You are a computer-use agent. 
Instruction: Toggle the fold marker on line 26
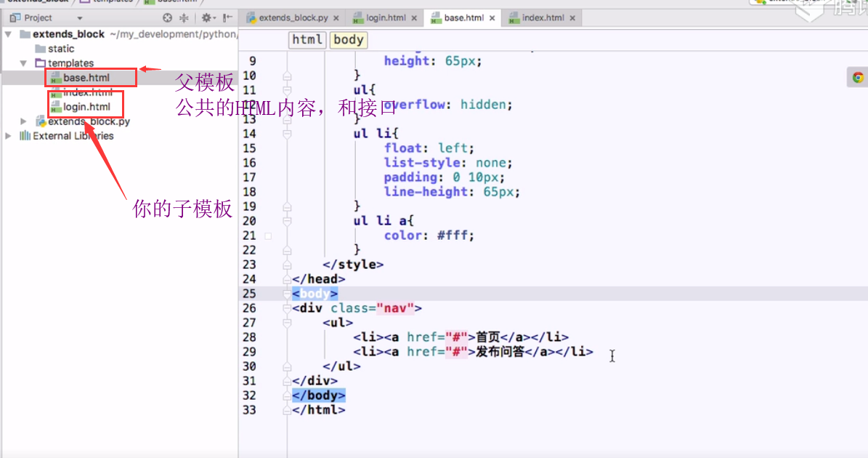[x=287, y=308]
